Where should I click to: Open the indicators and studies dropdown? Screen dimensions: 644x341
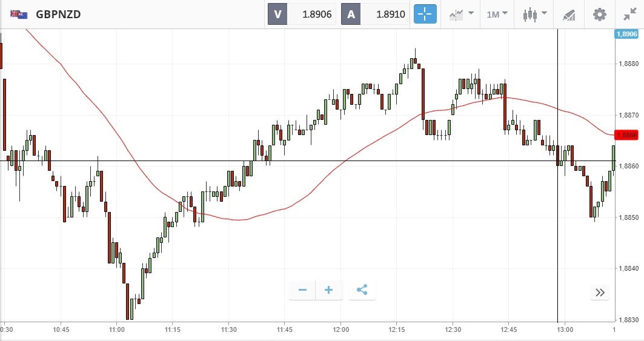pyautogui.click(x=461, y=14)
